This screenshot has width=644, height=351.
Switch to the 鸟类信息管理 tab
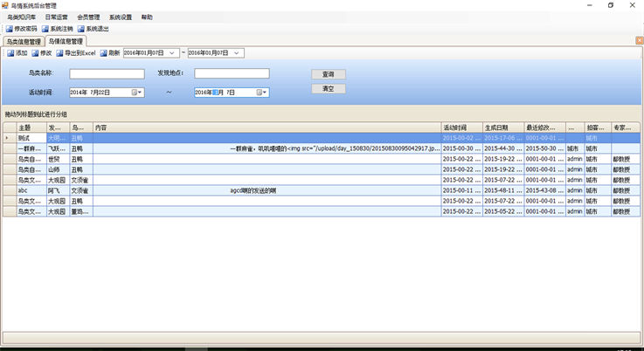tap(23, 41)
